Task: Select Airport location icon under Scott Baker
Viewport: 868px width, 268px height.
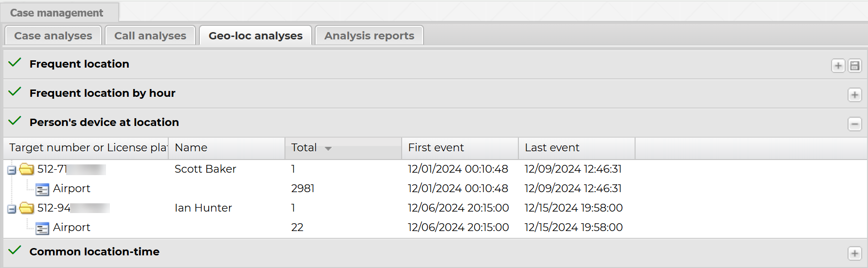Action: point(42,189)
